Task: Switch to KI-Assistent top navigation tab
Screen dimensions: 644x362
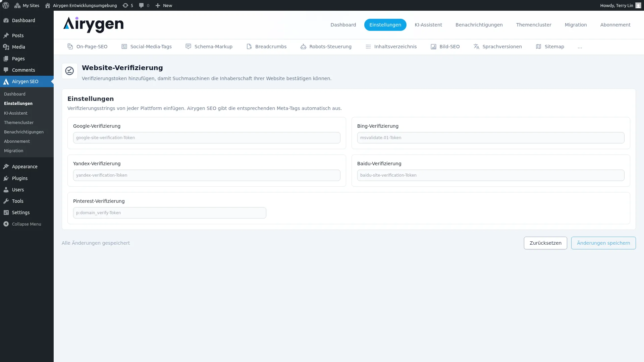Action: [x=428, y=25]
